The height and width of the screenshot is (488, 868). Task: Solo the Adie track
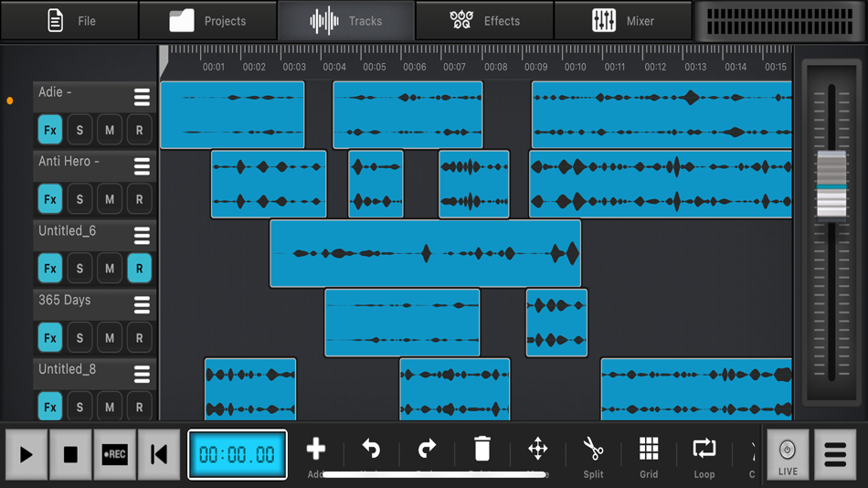[x=79, y=130]
